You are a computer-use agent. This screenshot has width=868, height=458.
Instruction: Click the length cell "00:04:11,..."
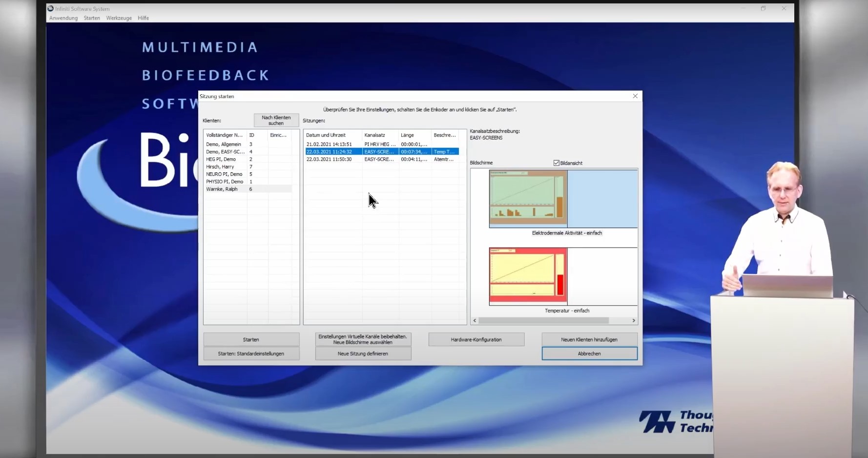(x=414, y=159)
